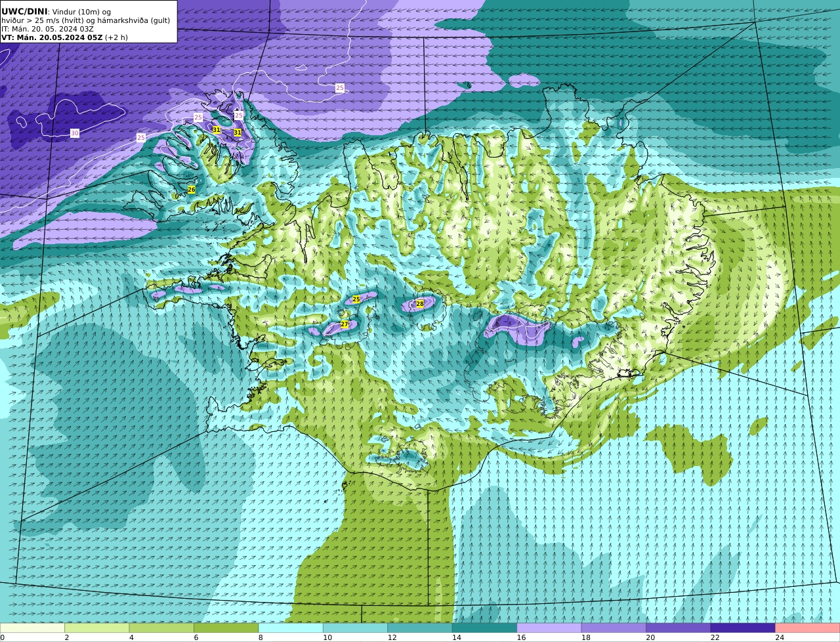Click the legend tick value 16
Viewport: 840px width, 642px height.
[x=521, y=637]
